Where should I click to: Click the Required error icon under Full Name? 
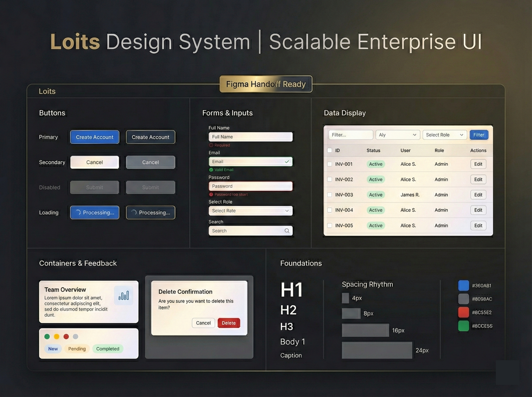point(211,145)
